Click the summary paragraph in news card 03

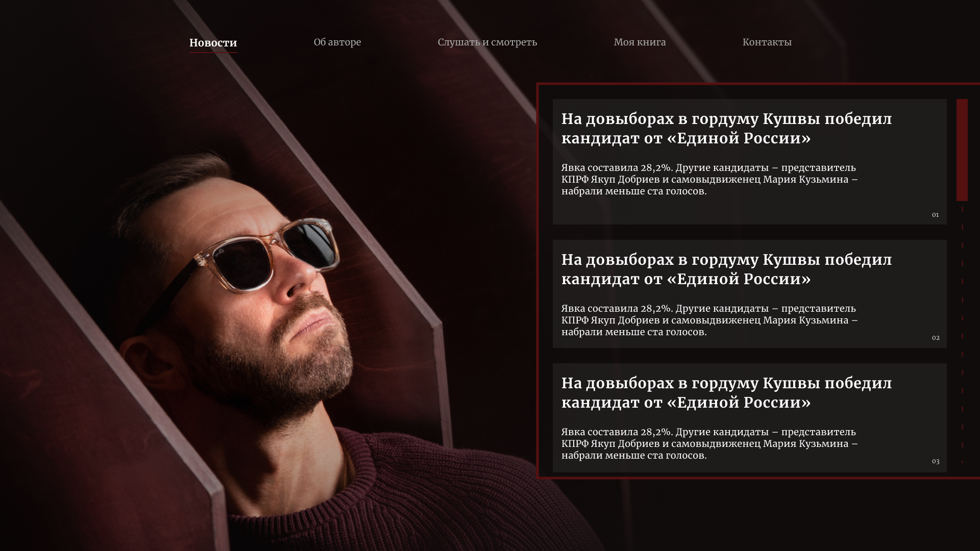709,444
